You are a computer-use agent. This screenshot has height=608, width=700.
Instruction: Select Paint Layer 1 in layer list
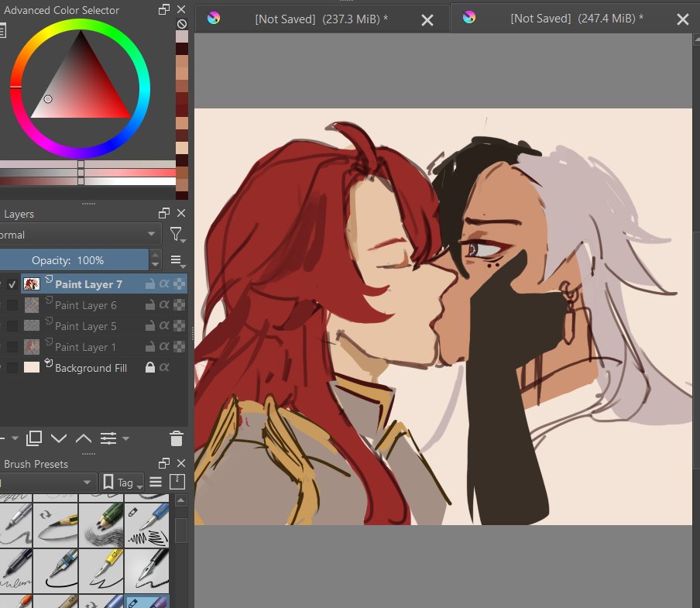86,347
